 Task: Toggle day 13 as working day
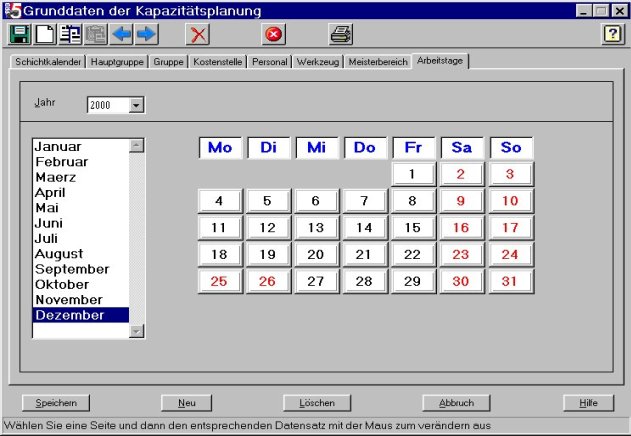click(317, 227)
